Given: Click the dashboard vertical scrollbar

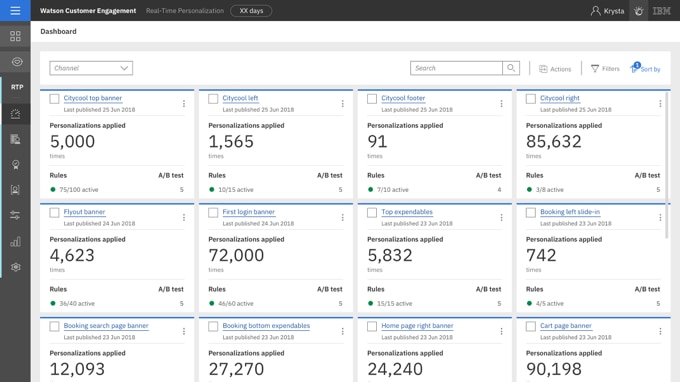Looking at the screenshot, I should [x=667, y=165].
